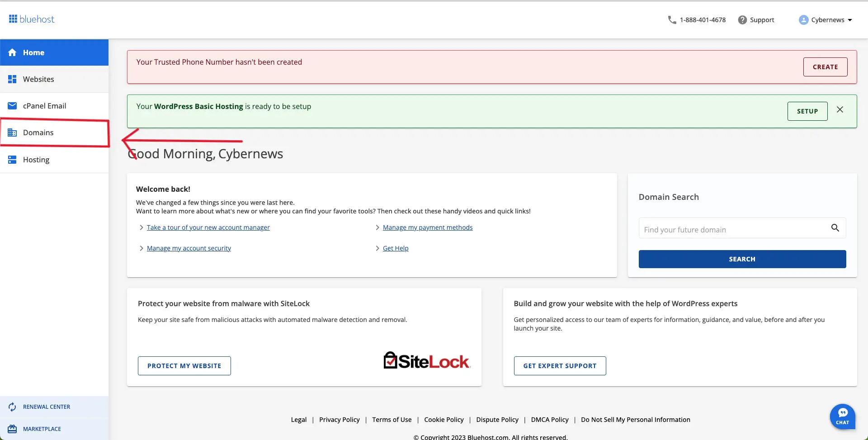Open the DMCA Policy footer link
The image size is (868, 440).
(550, 420)
